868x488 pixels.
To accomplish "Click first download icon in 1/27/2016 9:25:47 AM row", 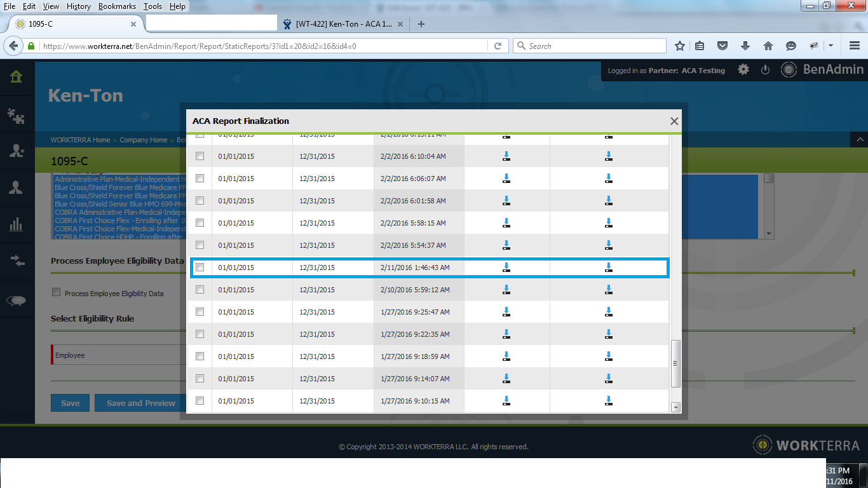I will (x=506, y=312).
